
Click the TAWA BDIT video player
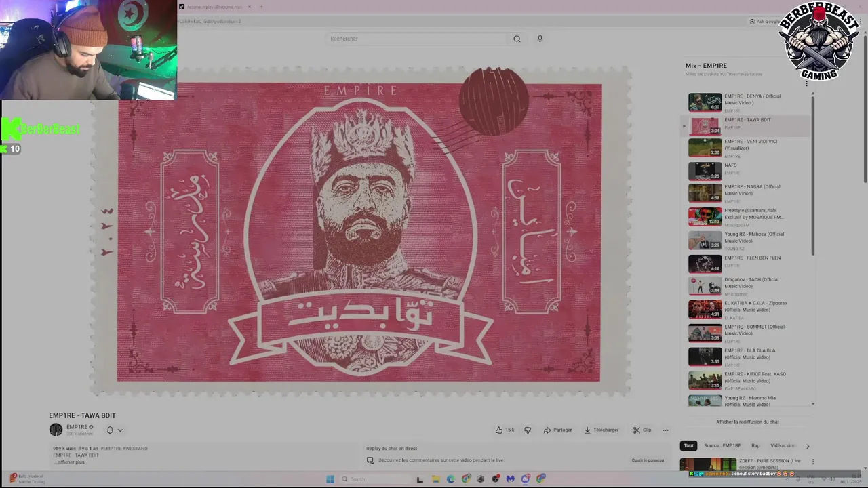360,232
